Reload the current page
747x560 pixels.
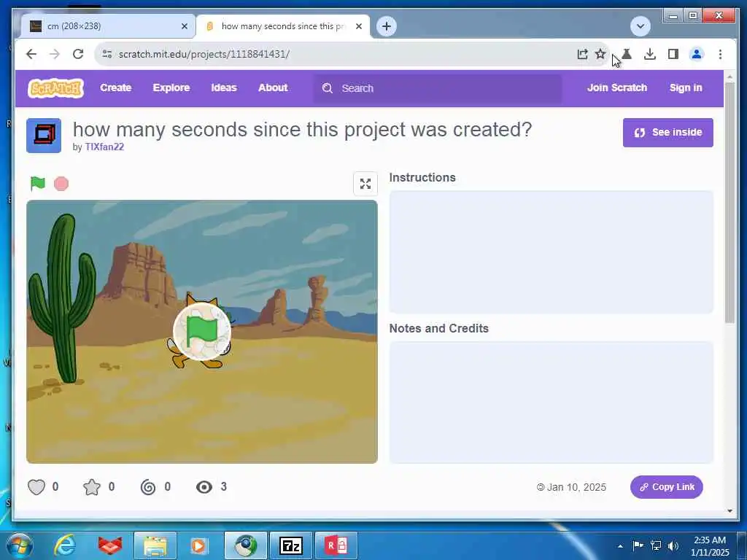(x=78, y=54)
